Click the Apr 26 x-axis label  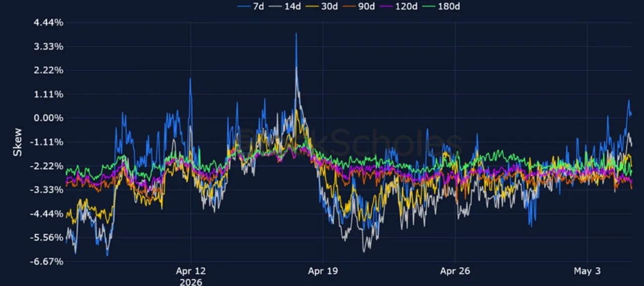tap(455, 271)
